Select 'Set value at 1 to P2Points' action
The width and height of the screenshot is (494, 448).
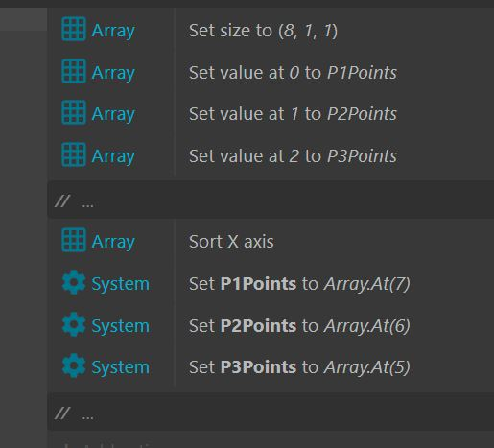[x=293, y=114]
